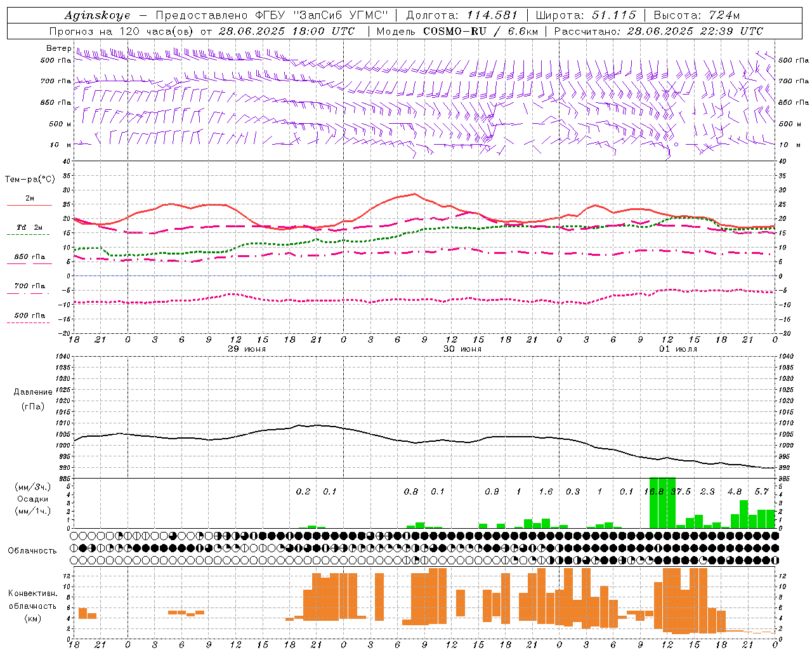This screenshot has height=650, width=812.
Task: Click the Конвективн. convective cloud label
Action: (x=32, y=594)
